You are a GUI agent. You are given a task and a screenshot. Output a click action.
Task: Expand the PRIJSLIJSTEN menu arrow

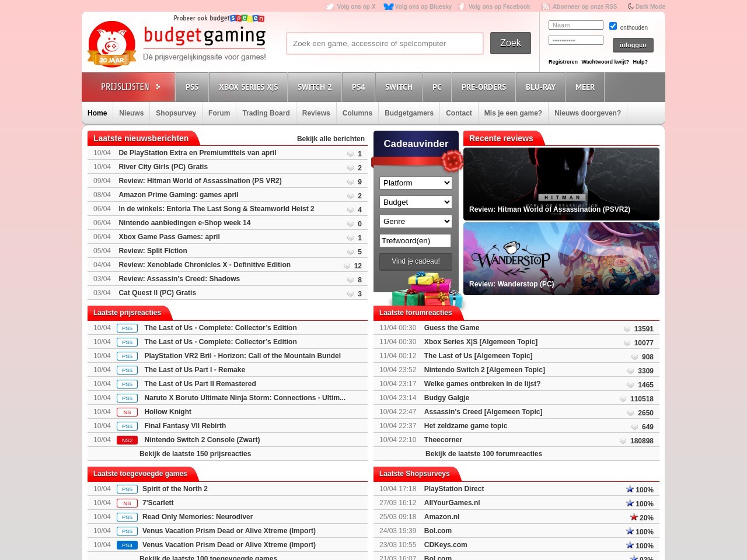click(x=158, y=87)
